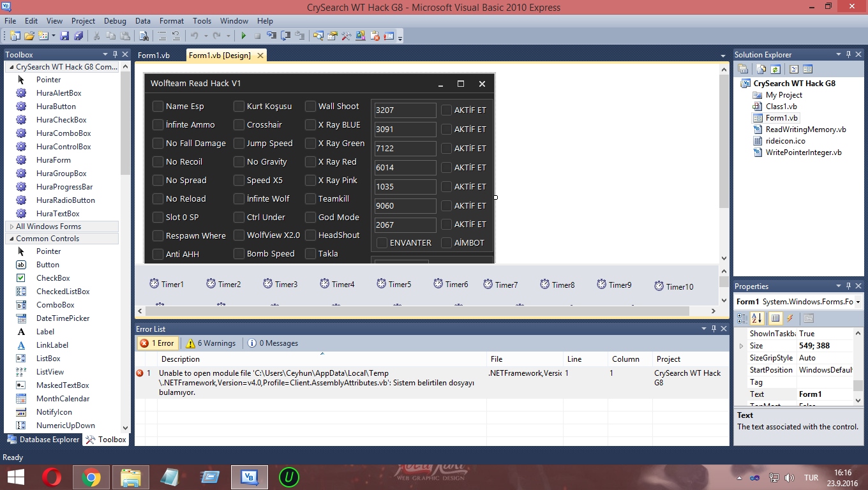The image size is (868, 490).
Task: Click the StartPosition property value WindowsDefault
Action: click(x=826, y=370)
